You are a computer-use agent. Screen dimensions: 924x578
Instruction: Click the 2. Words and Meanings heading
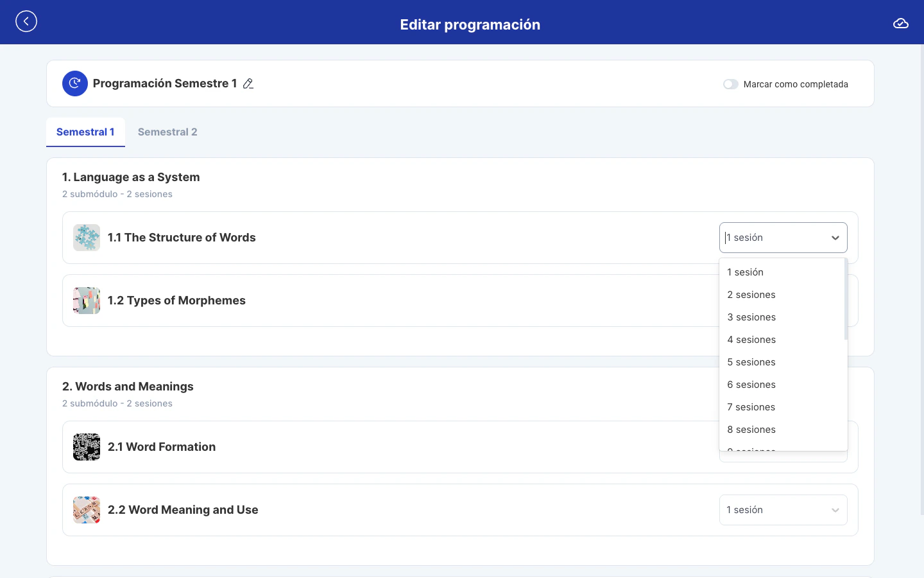128,387
